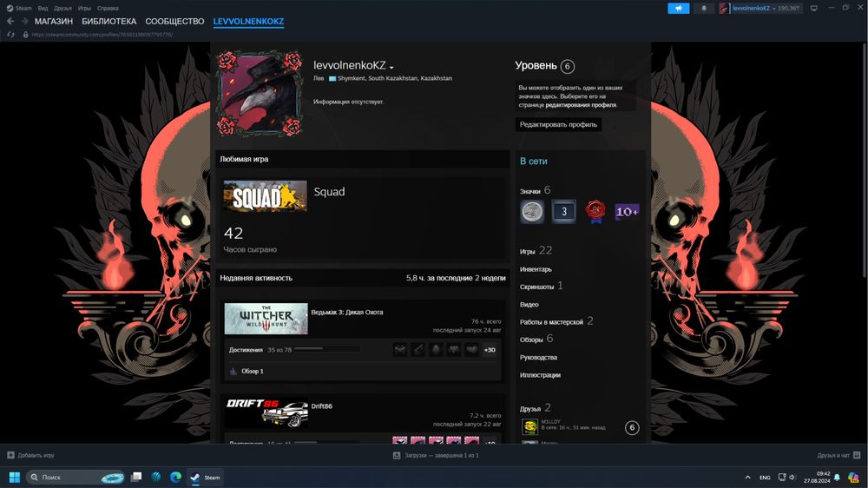Screen dimensions: 868x488
Task: Click the thumbs-up review icon
Action: point(233,371)
